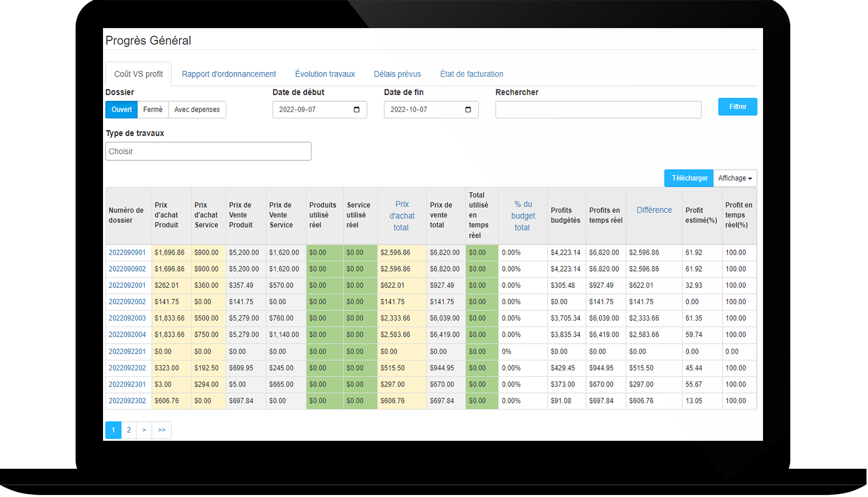Open dossier 2022092302 link
868x497 pixels.
pos(127,401)
